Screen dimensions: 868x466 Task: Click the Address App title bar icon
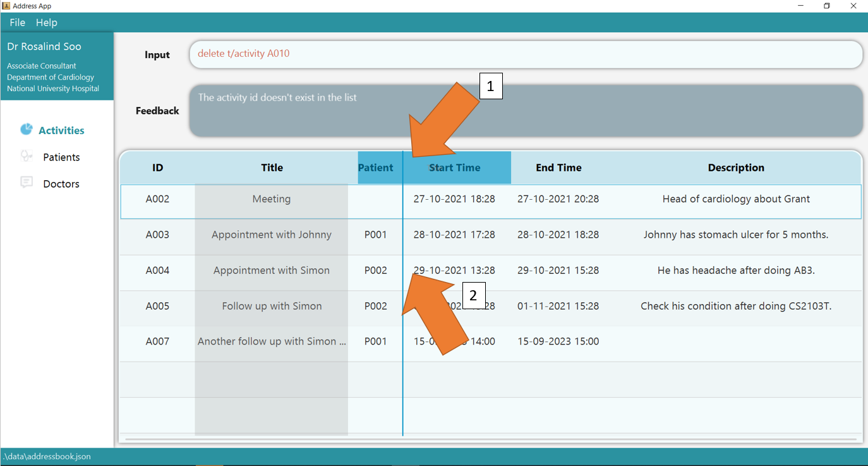point(6,6)
